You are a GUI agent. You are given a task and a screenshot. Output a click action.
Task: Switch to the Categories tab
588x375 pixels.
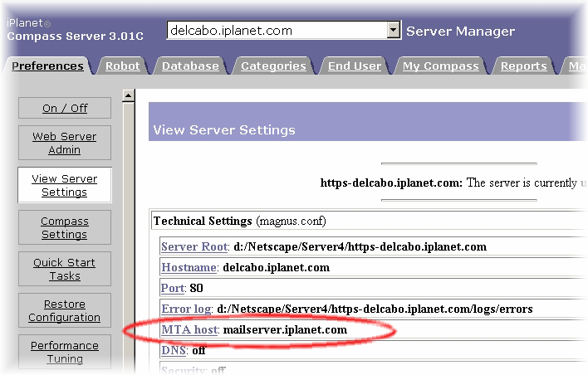coord(273,66)
